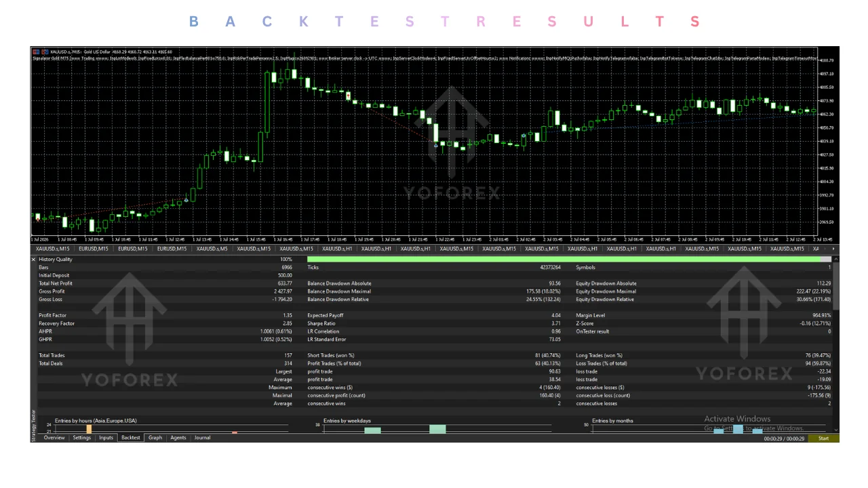Click the results scrollbar down arrow

836,430
